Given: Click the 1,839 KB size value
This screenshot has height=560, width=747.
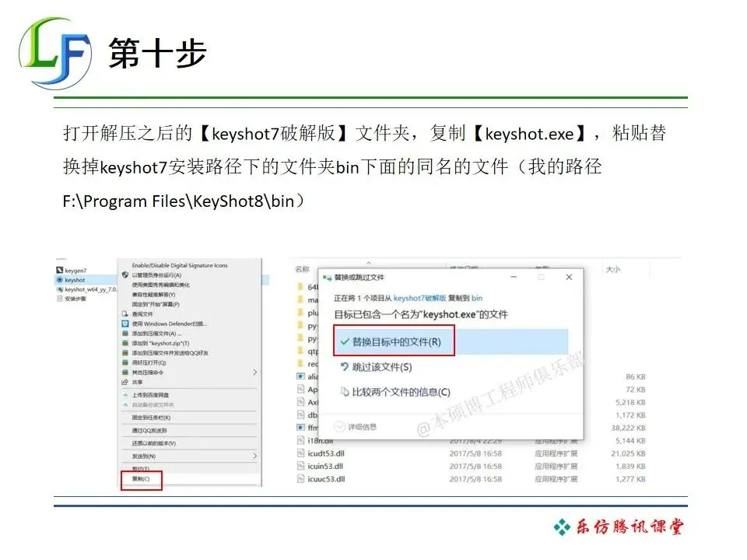Looking at the screenshot, I should (630, 466).
